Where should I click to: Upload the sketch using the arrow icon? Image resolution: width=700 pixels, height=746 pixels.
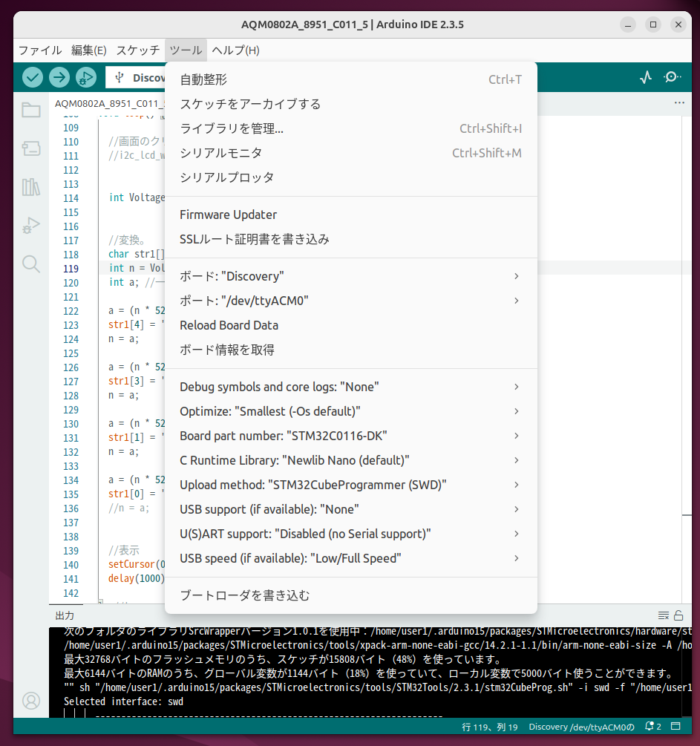point(59,77)
